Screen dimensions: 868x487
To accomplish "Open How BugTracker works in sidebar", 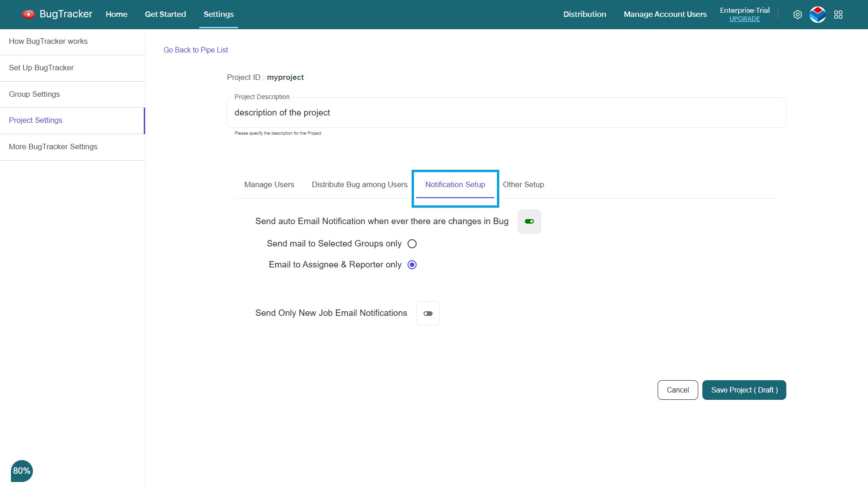I will point(73,42).
